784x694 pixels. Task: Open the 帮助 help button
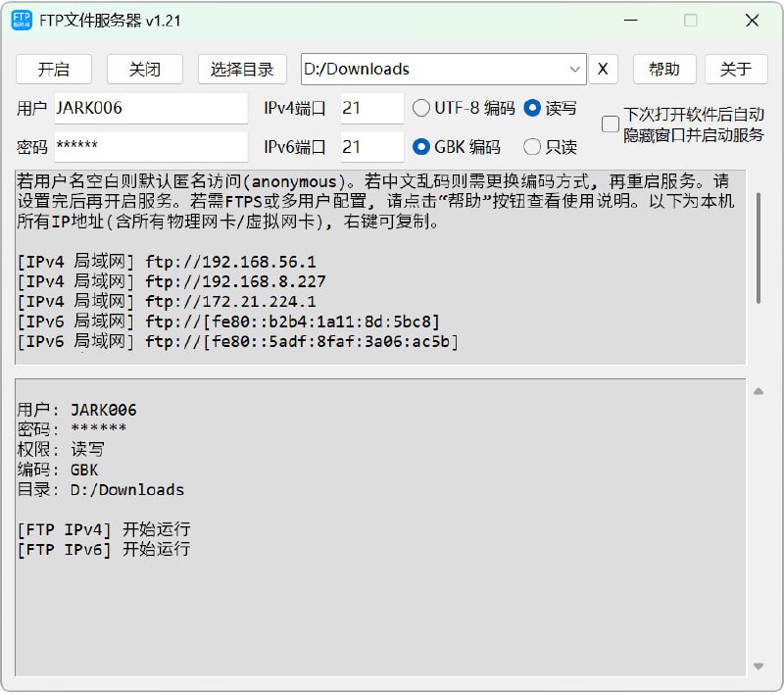click(x=663, y=69)
